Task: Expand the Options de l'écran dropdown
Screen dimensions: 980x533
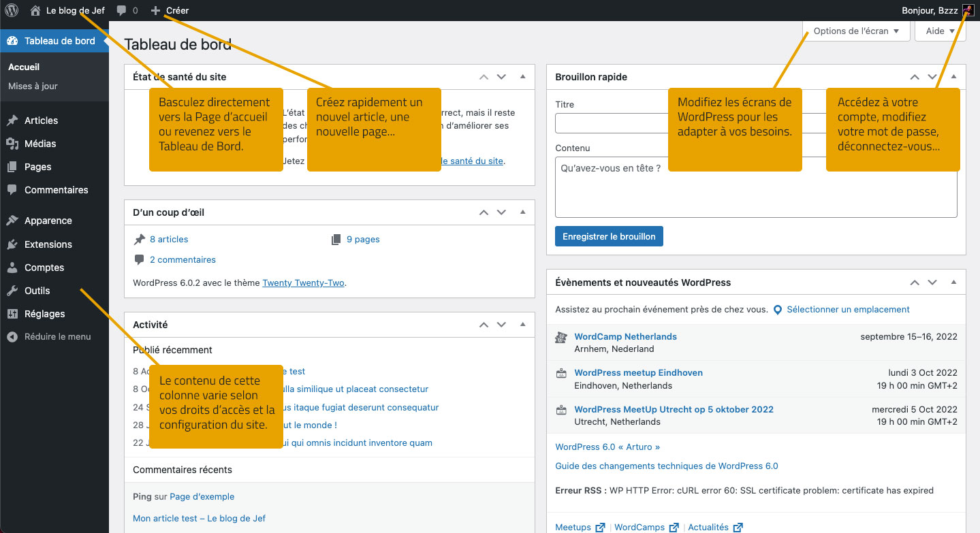Action: point(856,31)
